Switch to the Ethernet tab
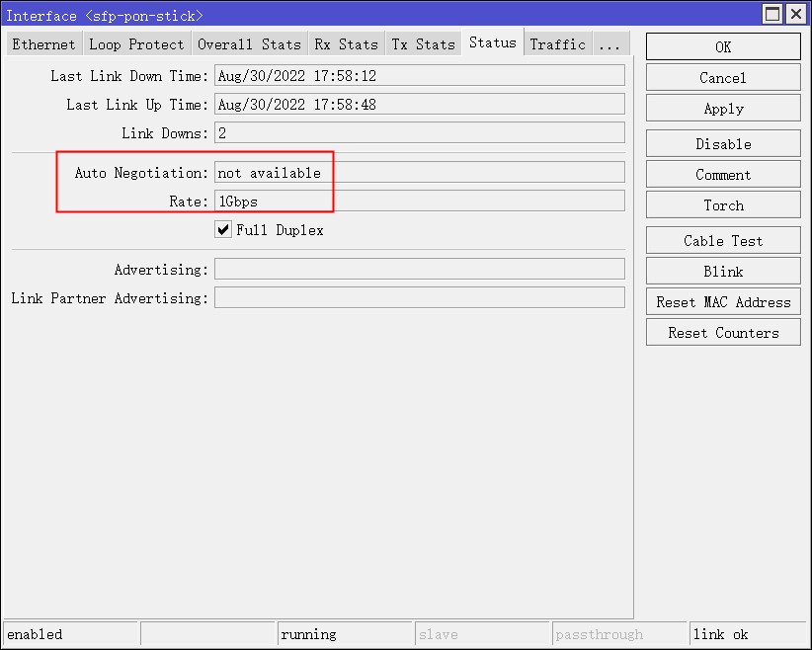 point(44,44)
